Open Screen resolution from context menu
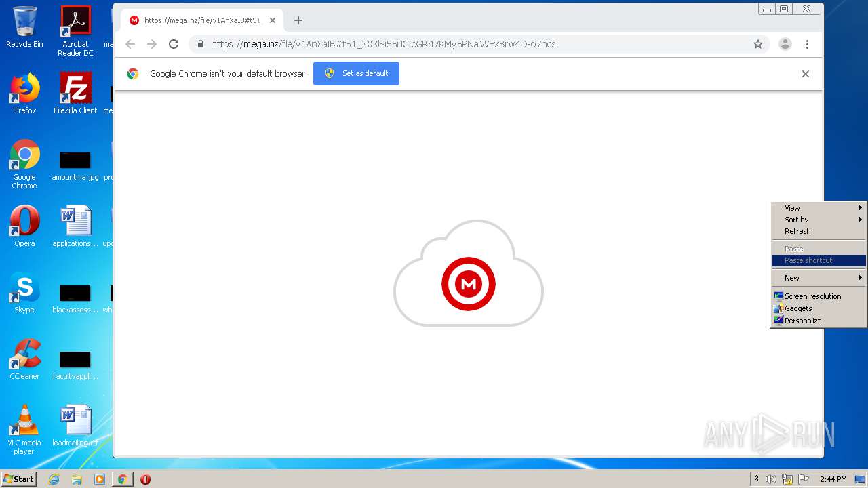The image size is (868, 488). click(818, 296)
